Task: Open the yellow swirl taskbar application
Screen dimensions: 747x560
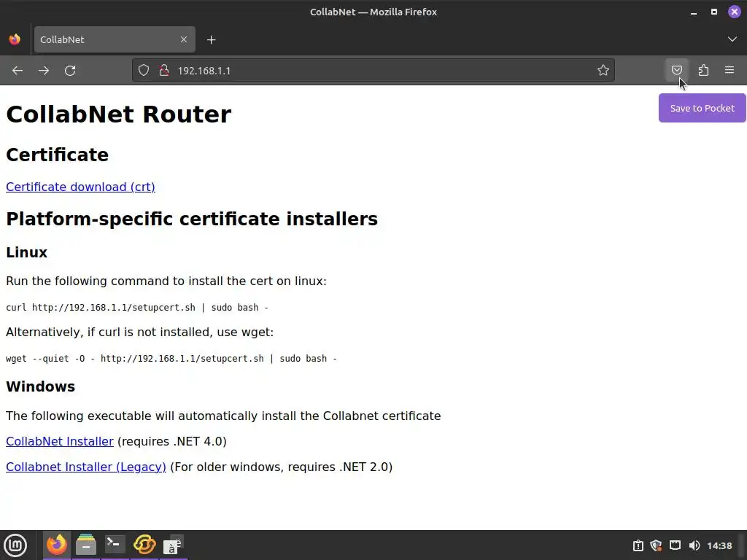Action: [x=144, y=545]
